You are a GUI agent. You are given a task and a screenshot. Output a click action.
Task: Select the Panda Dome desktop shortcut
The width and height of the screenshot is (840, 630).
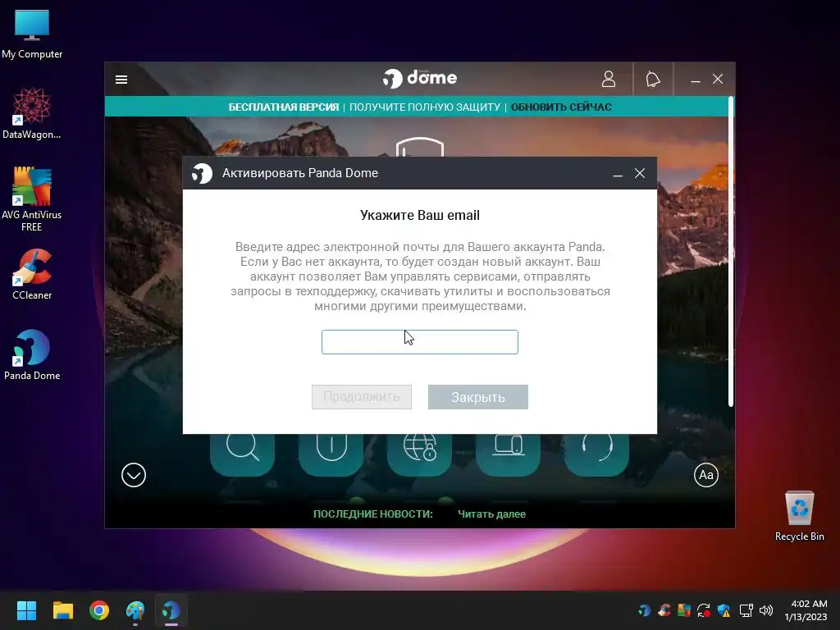(x=32, y=354)
